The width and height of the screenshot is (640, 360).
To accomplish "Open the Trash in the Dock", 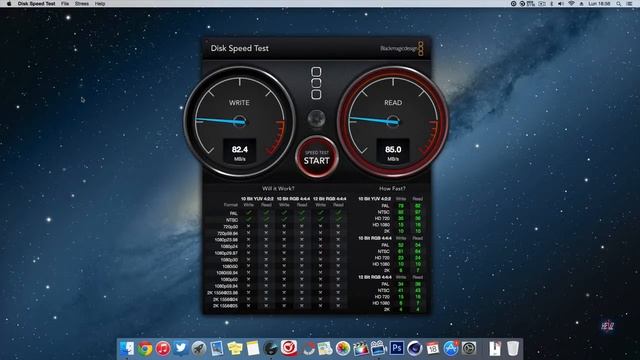I will pyautogui.click(x=513, y=349).
